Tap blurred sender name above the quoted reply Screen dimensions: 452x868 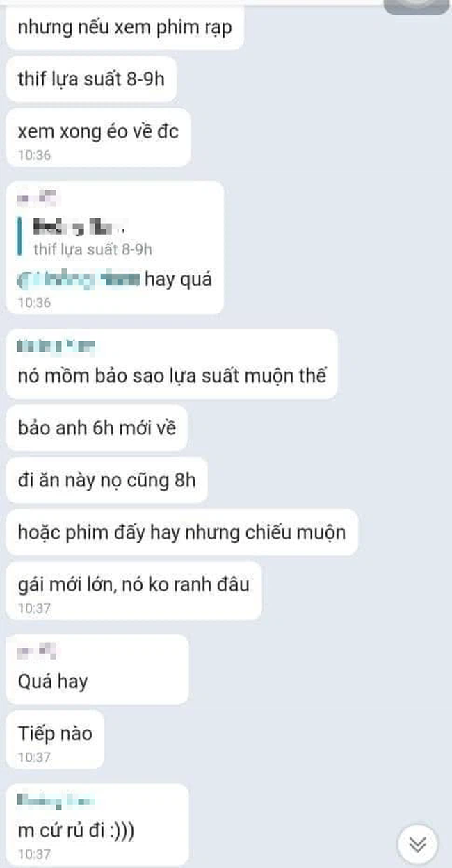click(x=36, y=199)
